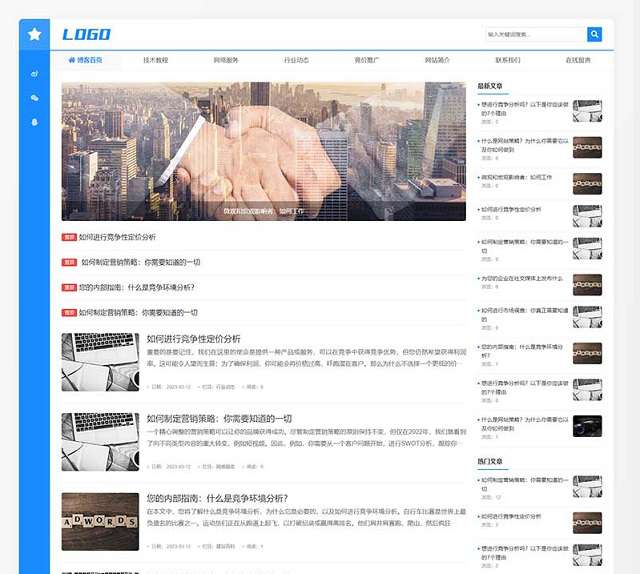Click the star icon in the sidebar
The height and width of the screenshot is (574, 640).
tap(35, 35)
